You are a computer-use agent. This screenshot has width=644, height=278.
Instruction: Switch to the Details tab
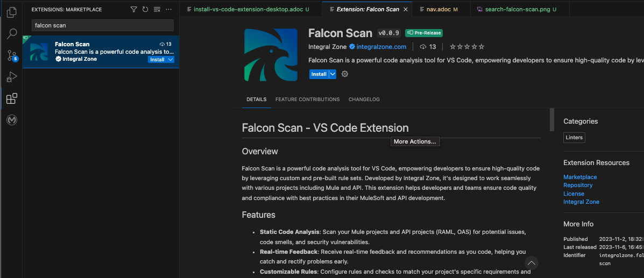[x=256, y=99]
